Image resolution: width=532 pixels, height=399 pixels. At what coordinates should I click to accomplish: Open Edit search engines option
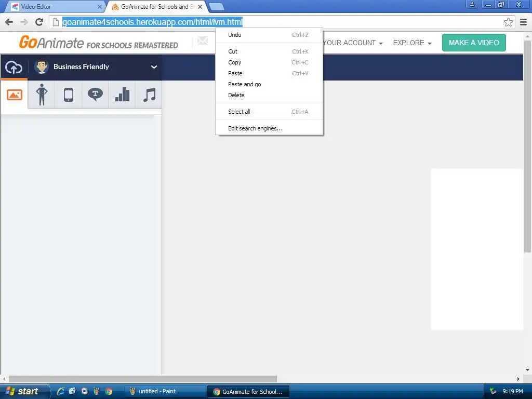(x=269, y=128)
